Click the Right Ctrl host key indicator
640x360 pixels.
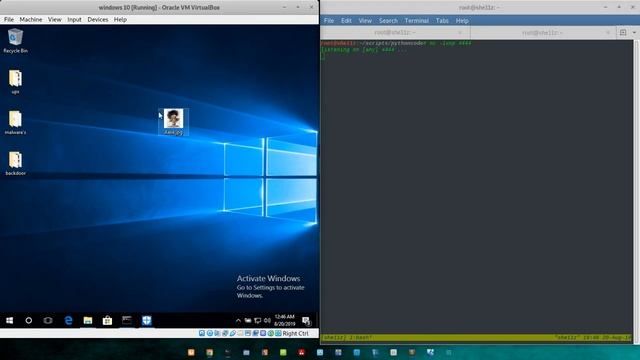click(296, 333)
